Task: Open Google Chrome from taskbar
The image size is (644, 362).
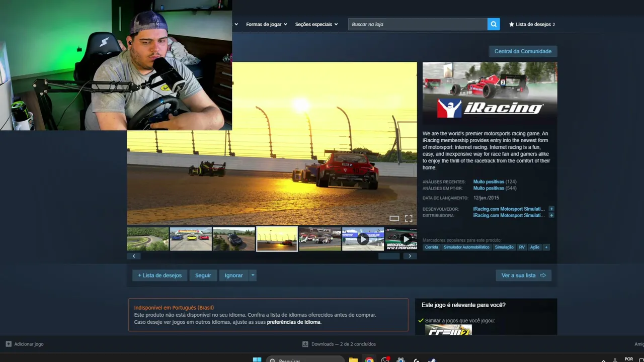Action: [x=369, y=360]
